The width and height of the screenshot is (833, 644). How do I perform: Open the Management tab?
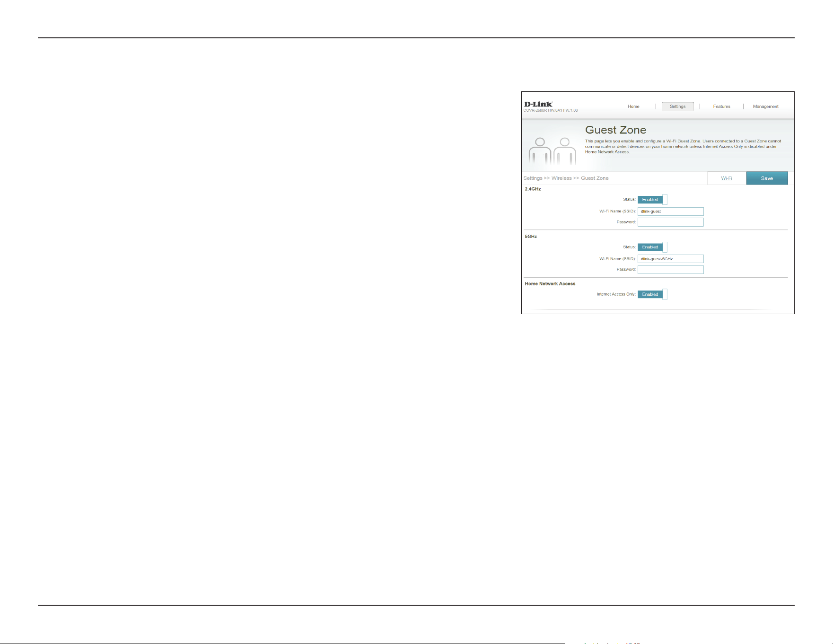765,106
